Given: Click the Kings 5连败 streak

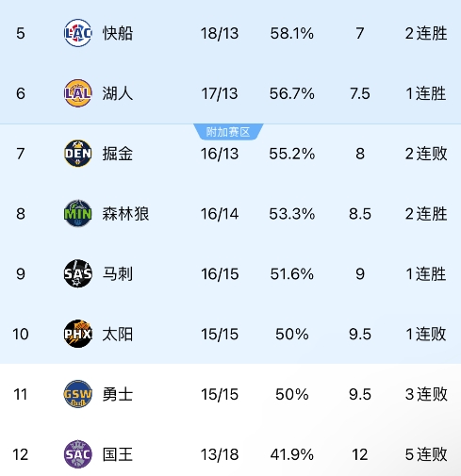Looking at the screenshot, I should pyautogui.click(x=426, y=454).
